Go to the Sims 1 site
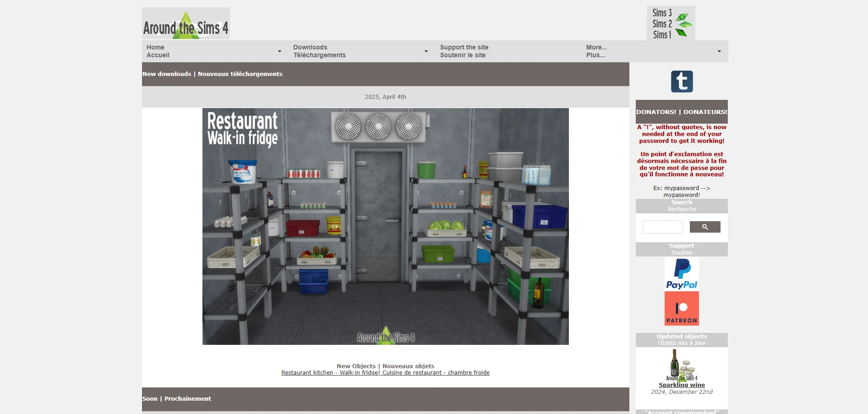Viewport: 868px width, 414px height. click(662, 35)
